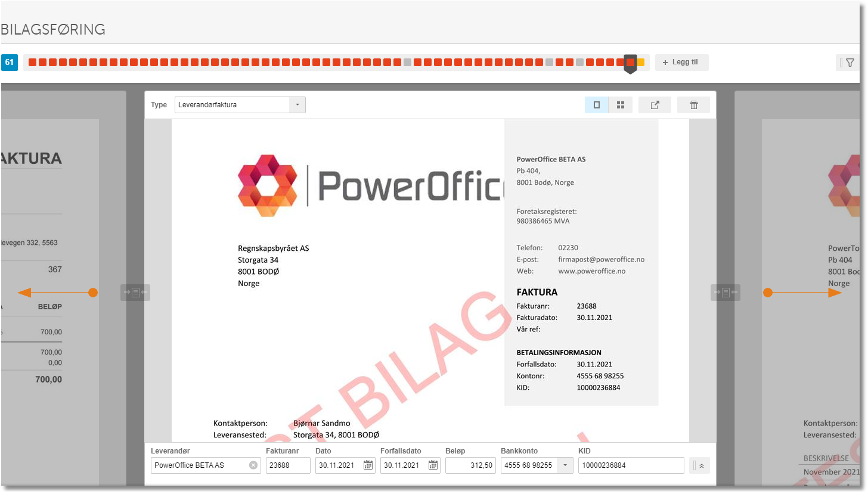Click the BILAGSFØRING page heading

[x=53, y=29]
